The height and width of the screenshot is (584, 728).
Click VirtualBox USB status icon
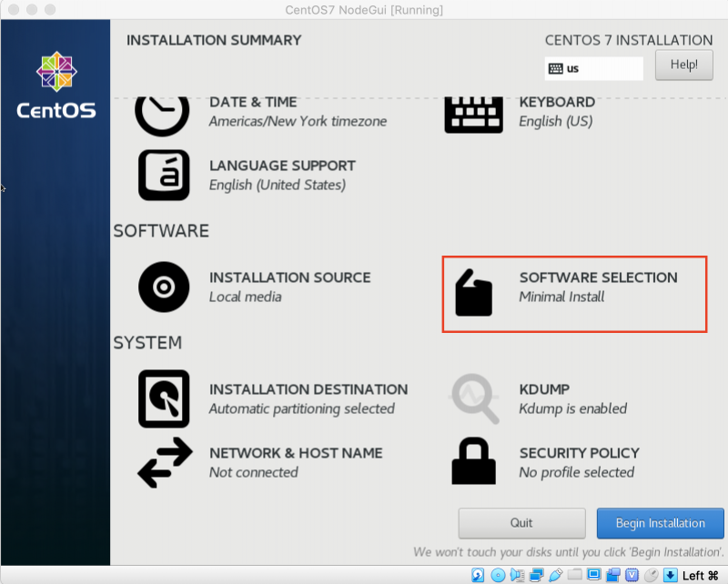pyautogui.click(x=555, y=575)
